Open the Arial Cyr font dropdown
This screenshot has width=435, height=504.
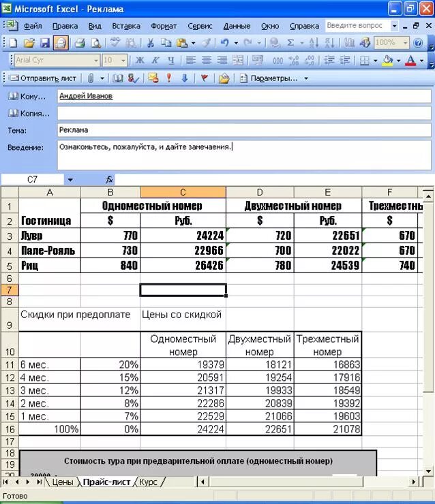pyautogui.click(x=96, y=61)
